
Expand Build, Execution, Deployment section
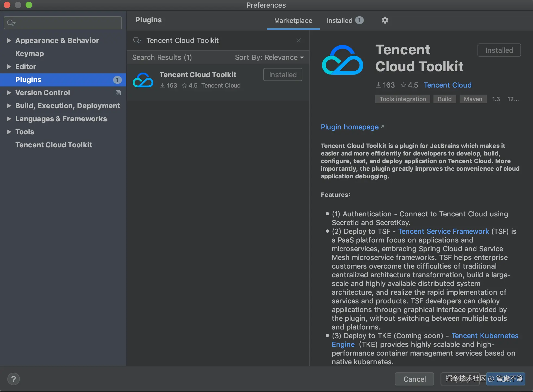9,106
